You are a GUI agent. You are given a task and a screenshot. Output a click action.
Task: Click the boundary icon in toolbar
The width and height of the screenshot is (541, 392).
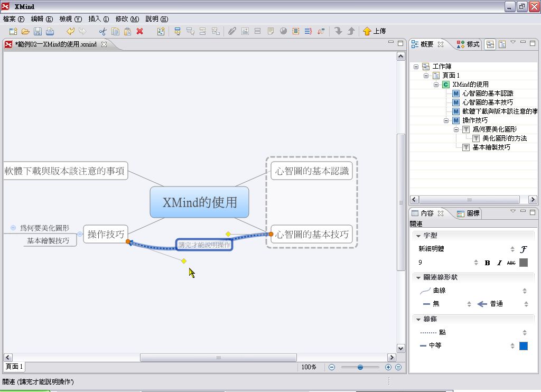tap(296, 31)
